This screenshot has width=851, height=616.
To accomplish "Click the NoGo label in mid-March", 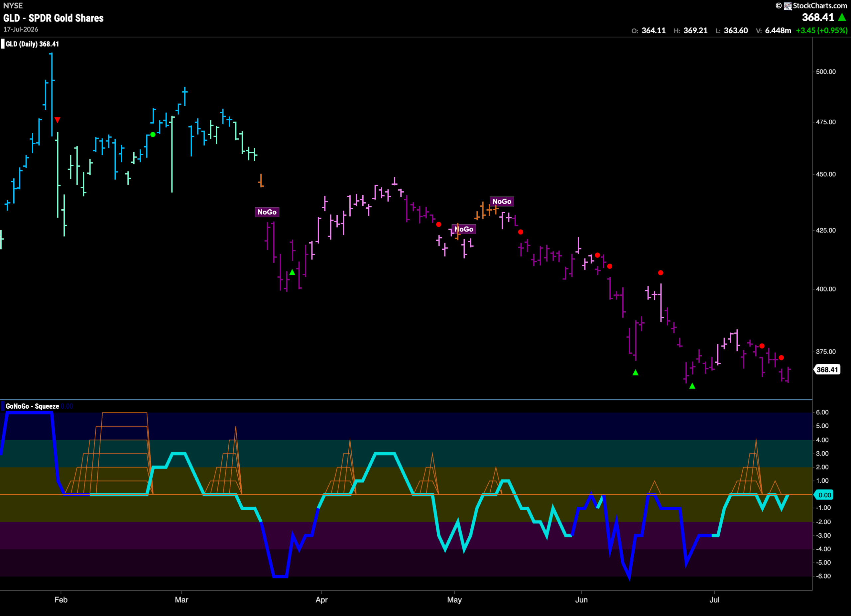I will (267, 212).
